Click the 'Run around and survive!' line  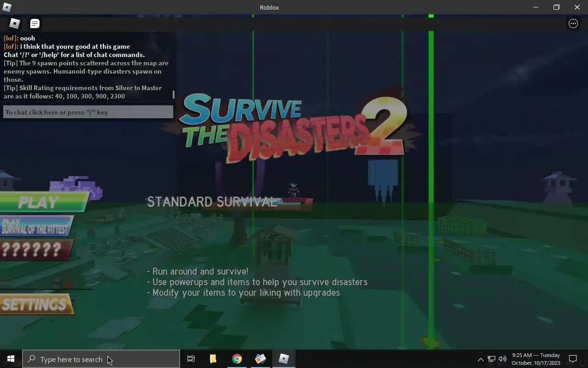coord(198,271)
